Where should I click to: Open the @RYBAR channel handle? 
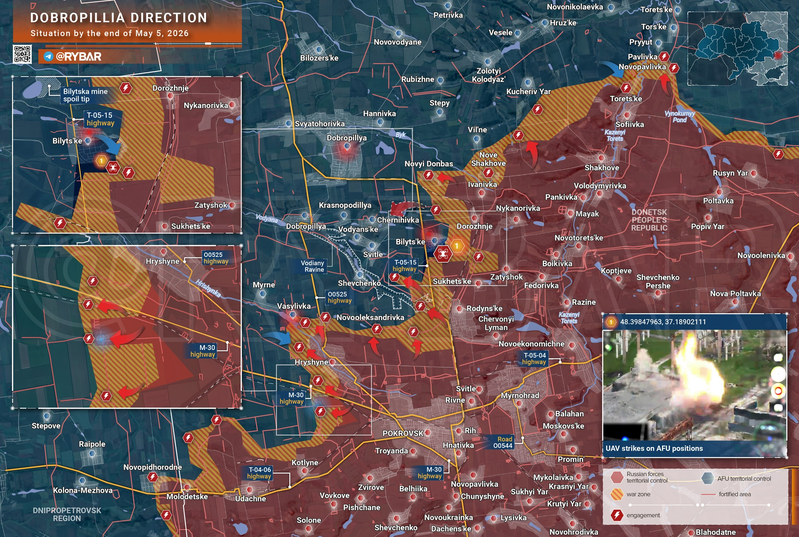78,57
